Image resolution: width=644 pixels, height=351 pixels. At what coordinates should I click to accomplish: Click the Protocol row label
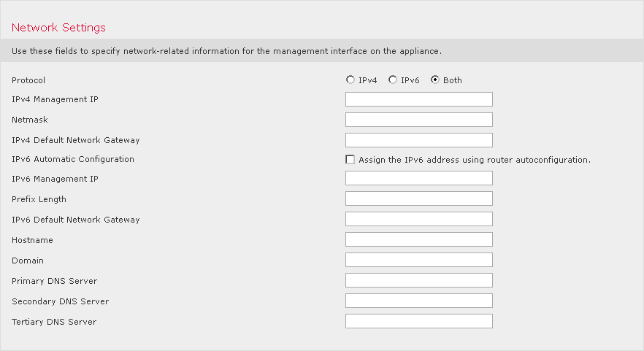pyautogui.click(x=28, y=80)
